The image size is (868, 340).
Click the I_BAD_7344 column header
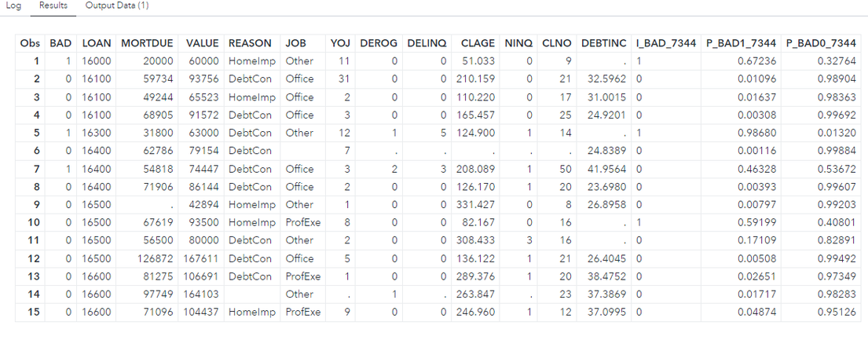tap(665, 42)
